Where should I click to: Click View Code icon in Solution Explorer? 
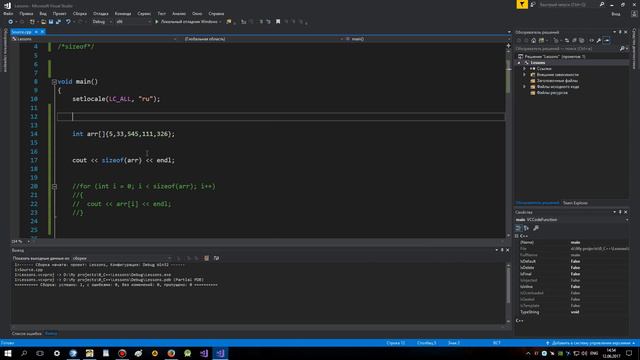pyautogui.click(x=591, y=40)
